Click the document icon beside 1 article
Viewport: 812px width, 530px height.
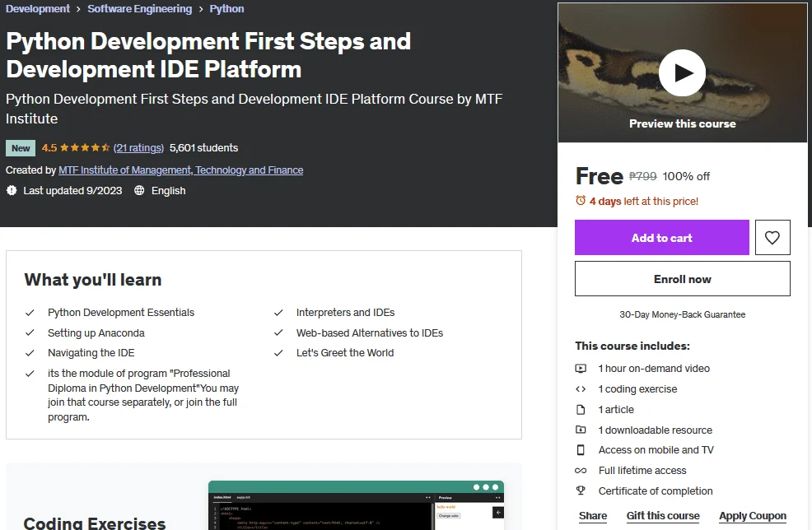(x=581, y=409)
